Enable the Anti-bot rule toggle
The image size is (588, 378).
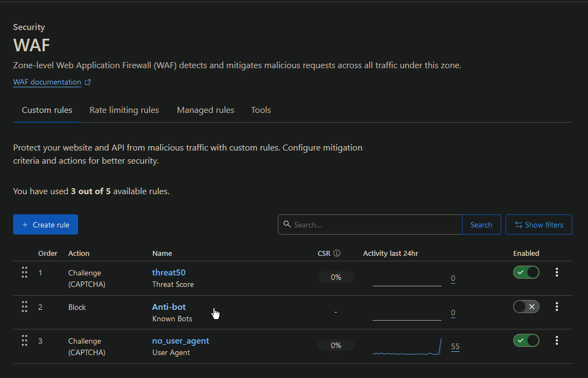tap(526, 306)
